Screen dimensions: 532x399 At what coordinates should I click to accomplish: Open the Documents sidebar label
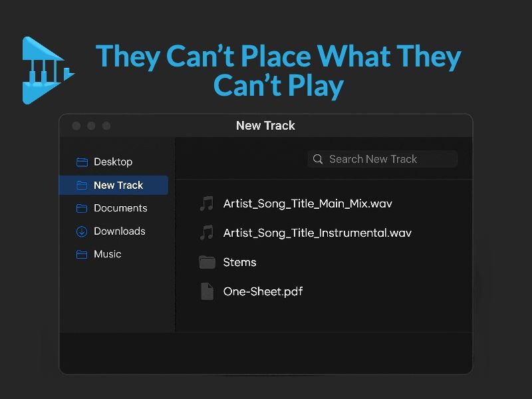(120, 208)
